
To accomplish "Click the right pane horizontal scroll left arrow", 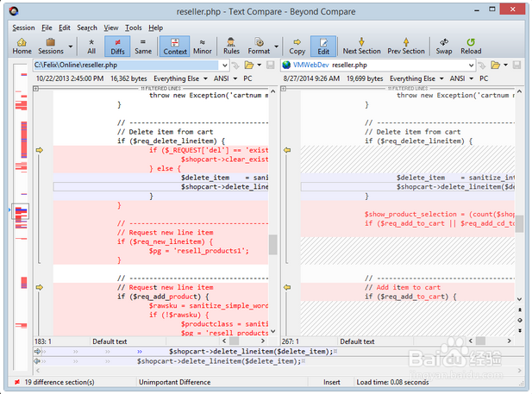I will point(470,341).
